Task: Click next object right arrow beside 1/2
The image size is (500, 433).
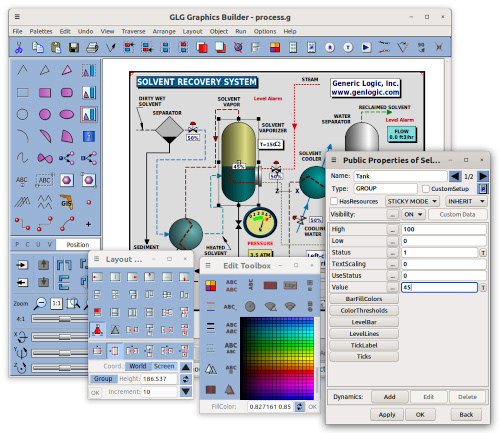Action: 482,176
